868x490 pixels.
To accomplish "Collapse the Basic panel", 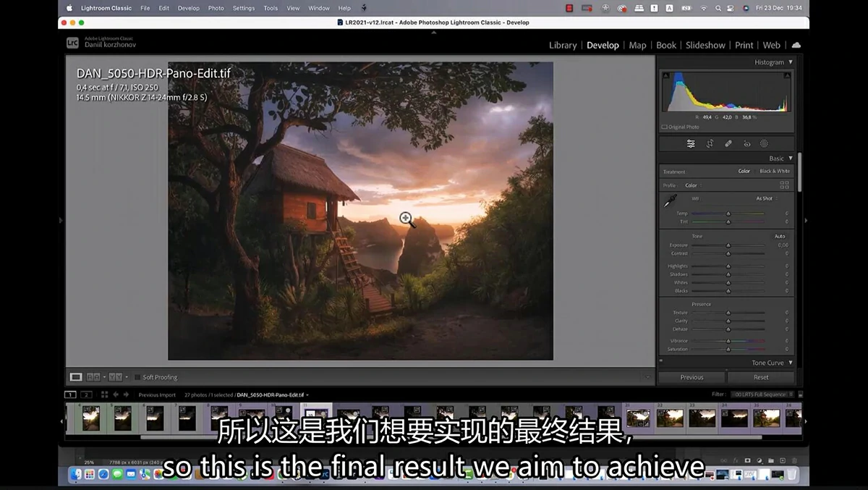I will [791, 159].
